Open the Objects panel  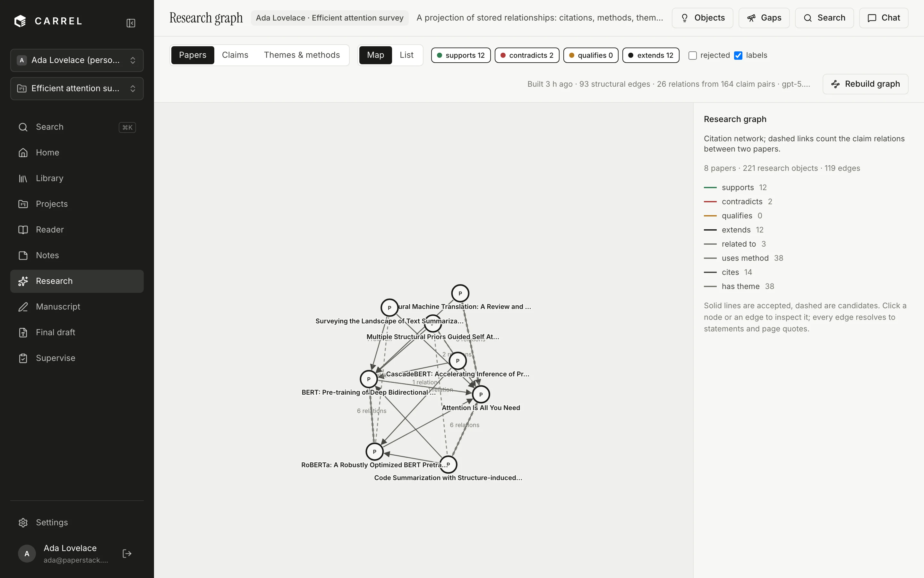702,18
